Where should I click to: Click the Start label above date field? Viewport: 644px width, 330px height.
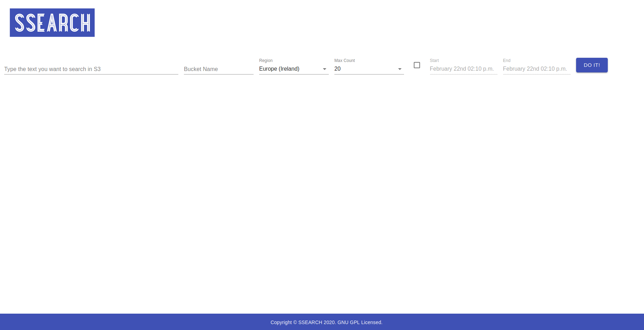tap(434, 60)
